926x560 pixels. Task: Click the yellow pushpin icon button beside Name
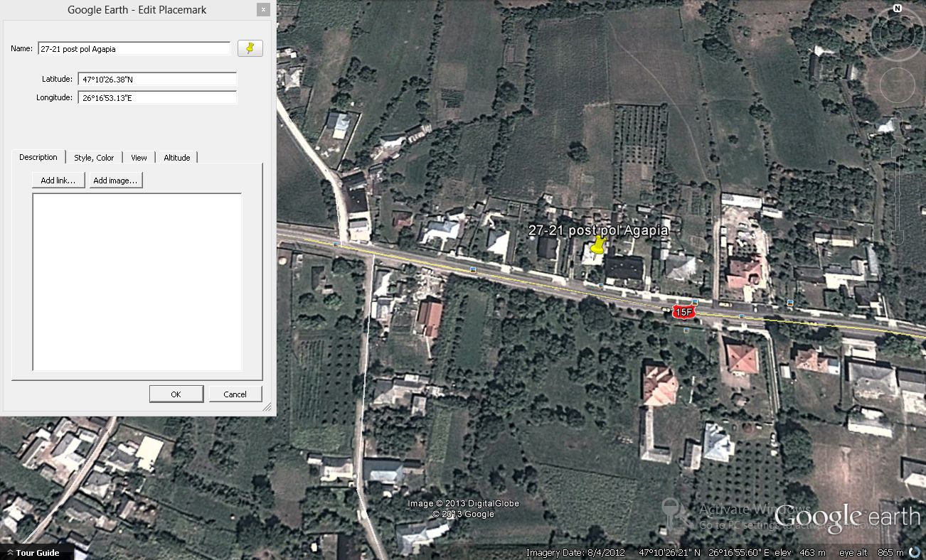tap(250, 48)
